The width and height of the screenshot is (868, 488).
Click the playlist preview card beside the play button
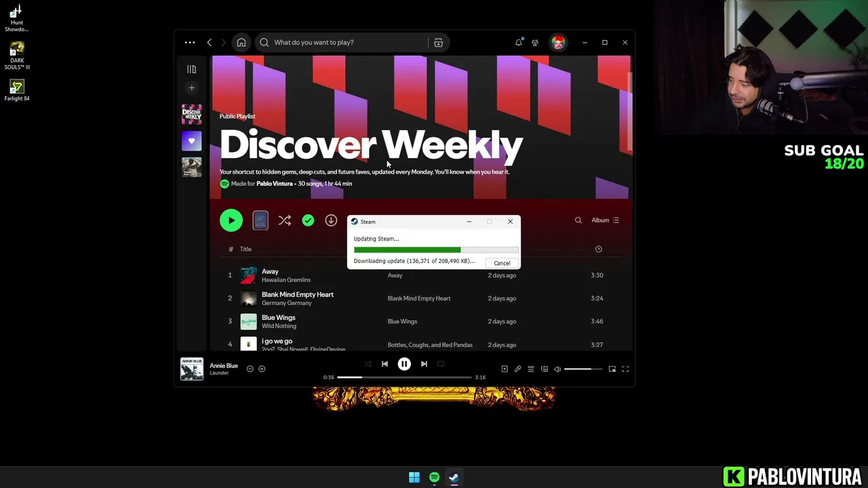click(260, 220)
